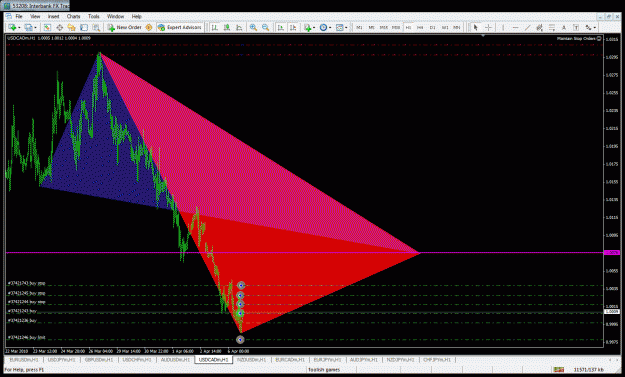Click the MetaEditor diamond icon
This screenshot has width=625, height=377.
tap(149, 27)
